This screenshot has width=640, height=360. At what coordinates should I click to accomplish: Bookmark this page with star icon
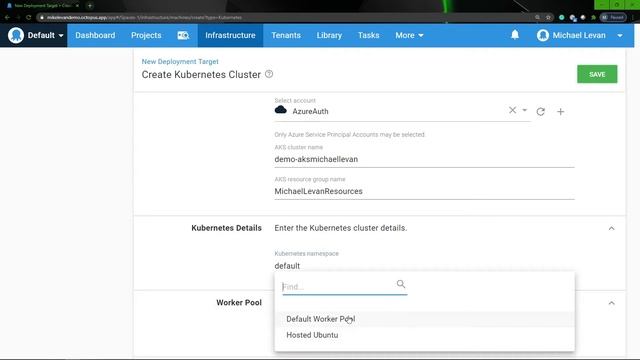(x=549, y=18)
